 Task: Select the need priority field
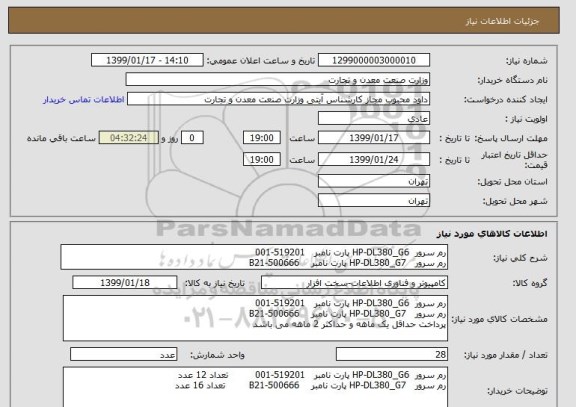(x=374, y=119)
